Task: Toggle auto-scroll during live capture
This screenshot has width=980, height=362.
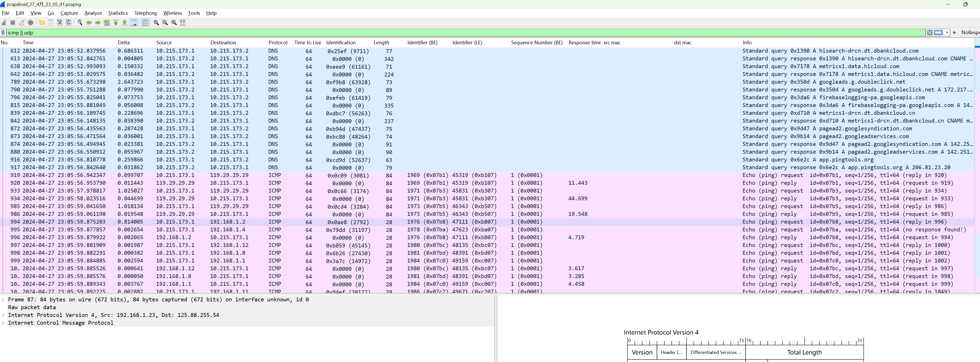Action: tap(134, 23)
